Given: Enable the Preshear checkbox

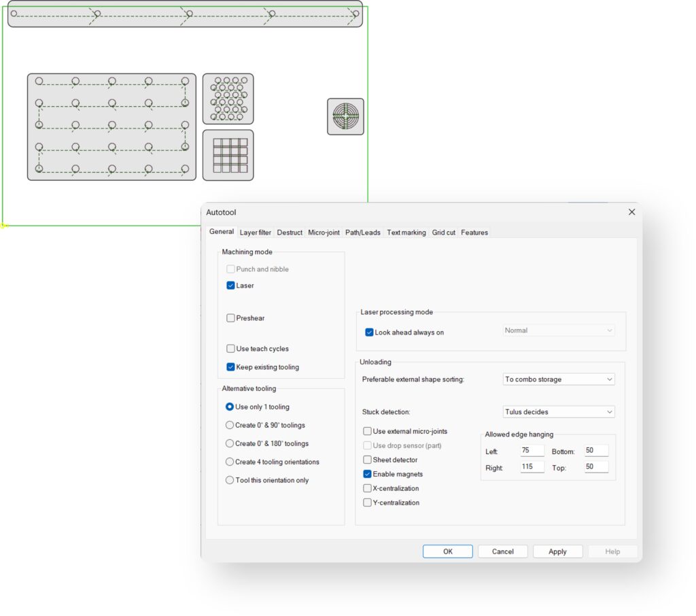Looking at the screenshot, I should pyautogui.click(x=231, y=318).
